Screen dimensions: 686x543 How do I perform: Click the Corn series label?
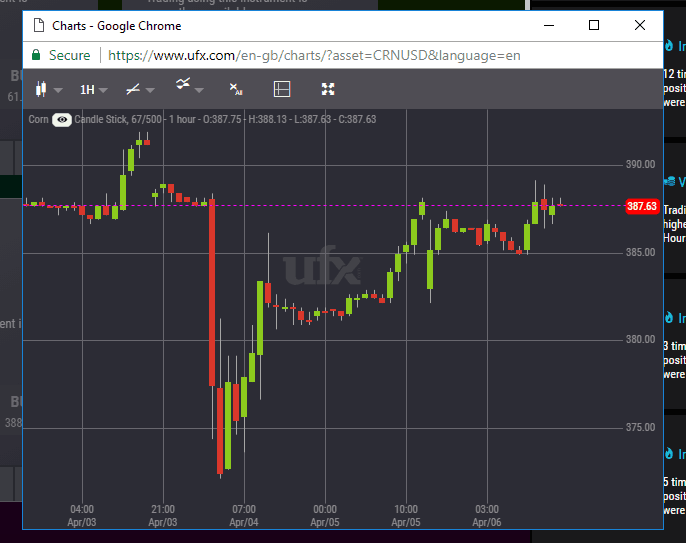38,119
